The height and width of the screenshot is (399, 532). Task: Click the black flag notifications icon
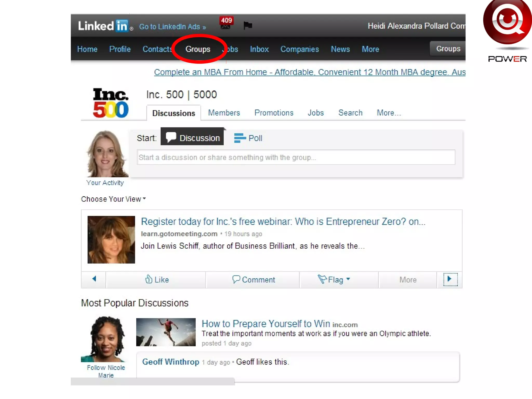coord(248,25)
